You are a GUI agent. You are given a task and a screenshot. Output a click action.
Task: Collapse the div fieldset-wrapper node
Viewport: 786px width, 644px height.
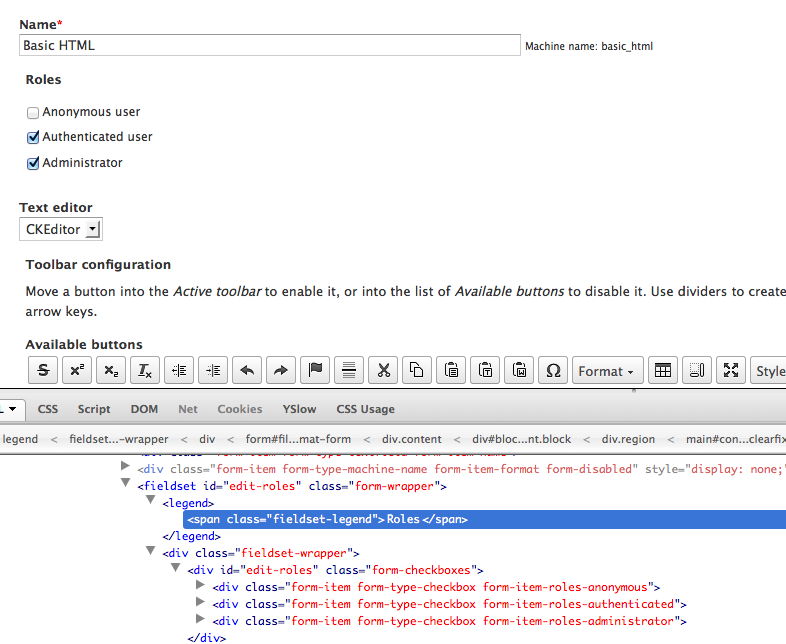pos(150,550)
